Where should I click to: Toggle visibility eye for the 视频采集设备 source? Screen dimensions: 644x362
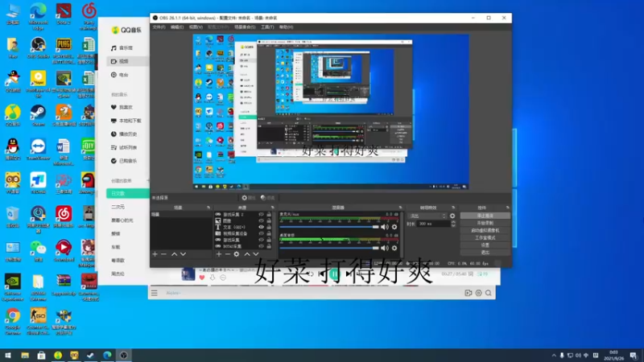pyautogui.click(x=261, y=233)
